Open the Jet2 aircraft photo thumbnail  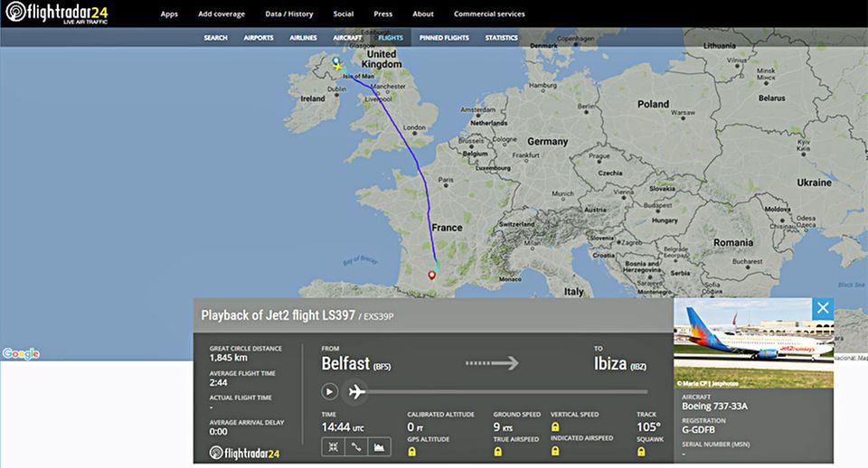(x=753, y=342)
